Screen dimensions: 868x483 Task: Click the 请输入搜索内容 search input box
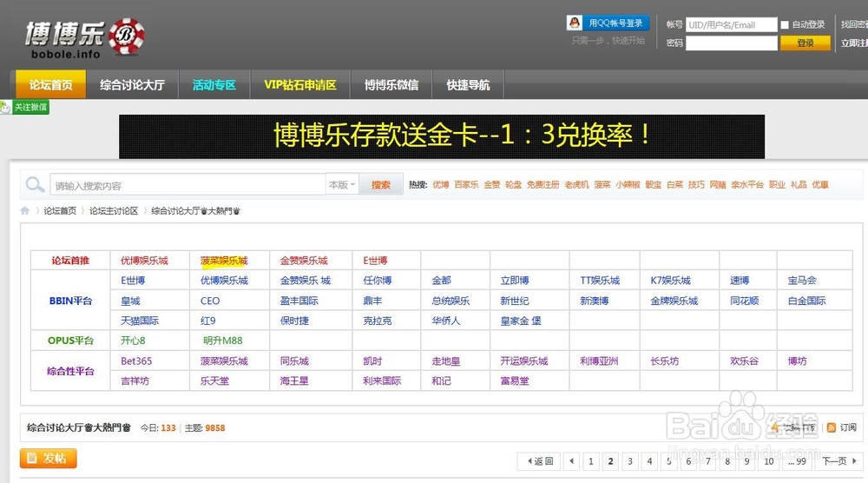pos(187,185)
